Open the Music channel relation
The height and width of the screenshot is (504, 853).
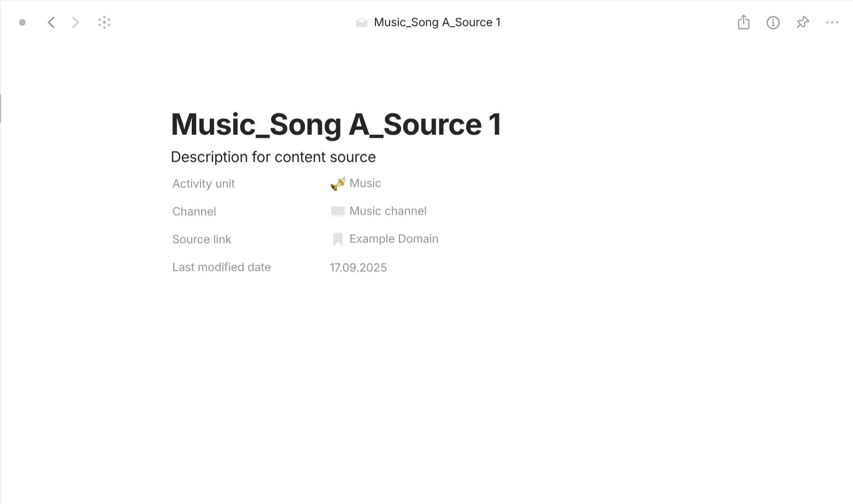(x=388, y=211)
